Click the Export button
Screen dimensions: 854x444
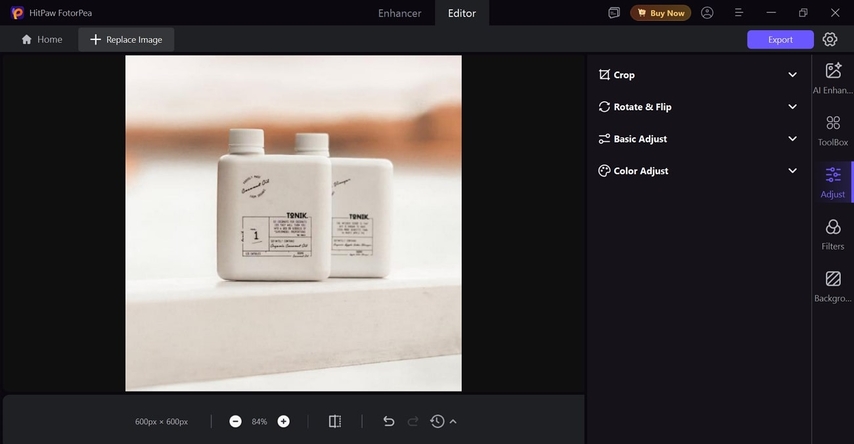780,39
